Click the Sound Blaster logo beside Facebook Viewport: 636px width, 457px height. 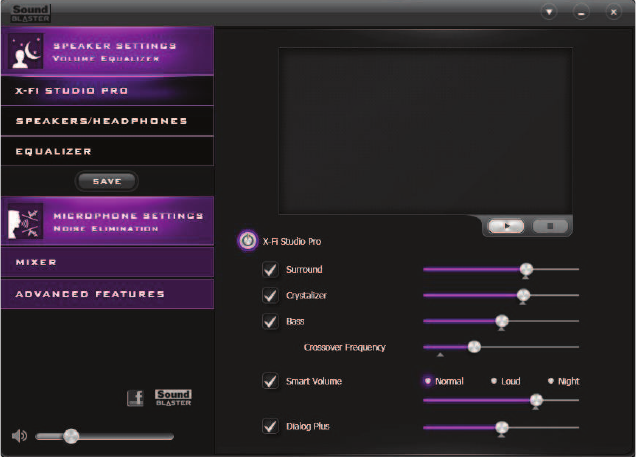(174, 397)
